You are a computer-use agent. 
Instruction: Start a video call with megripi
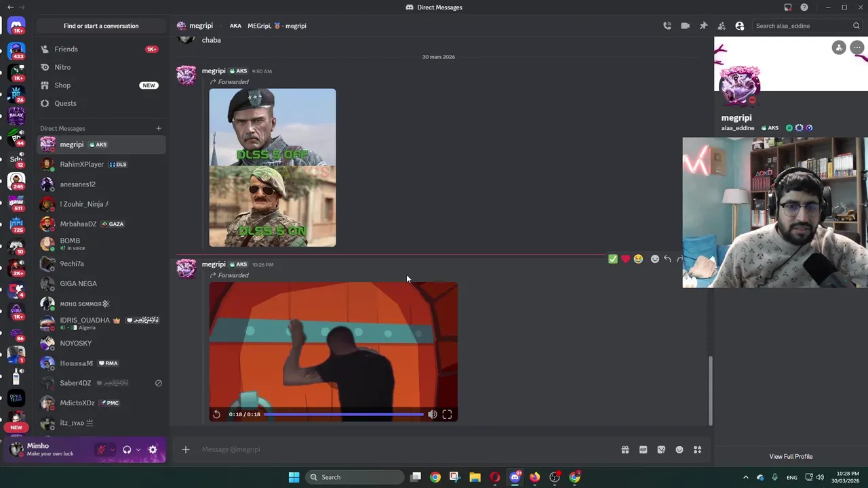click(x=685, y=26)
